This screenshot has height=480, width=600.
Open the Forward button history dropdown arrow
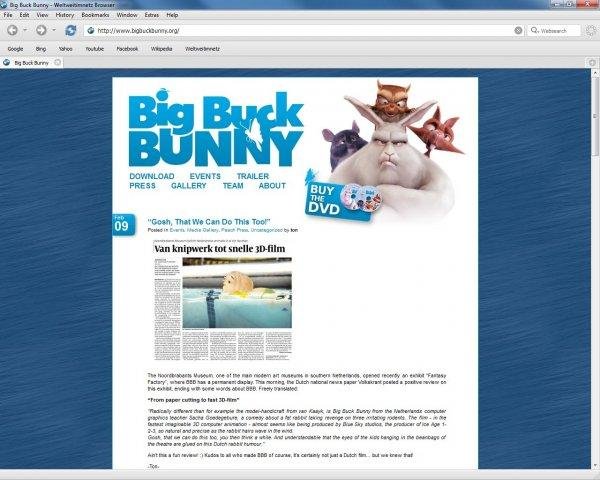point(54,30)
